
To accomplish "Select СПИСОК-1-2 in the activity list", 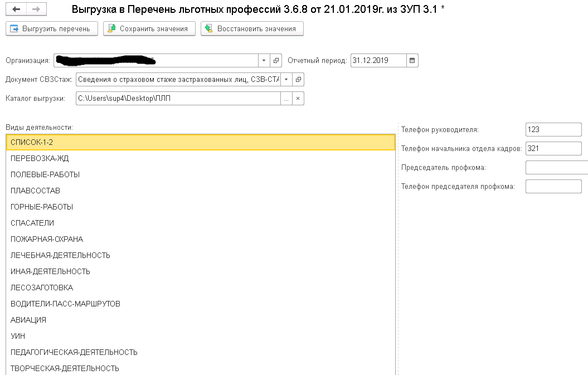I will 201,143.
